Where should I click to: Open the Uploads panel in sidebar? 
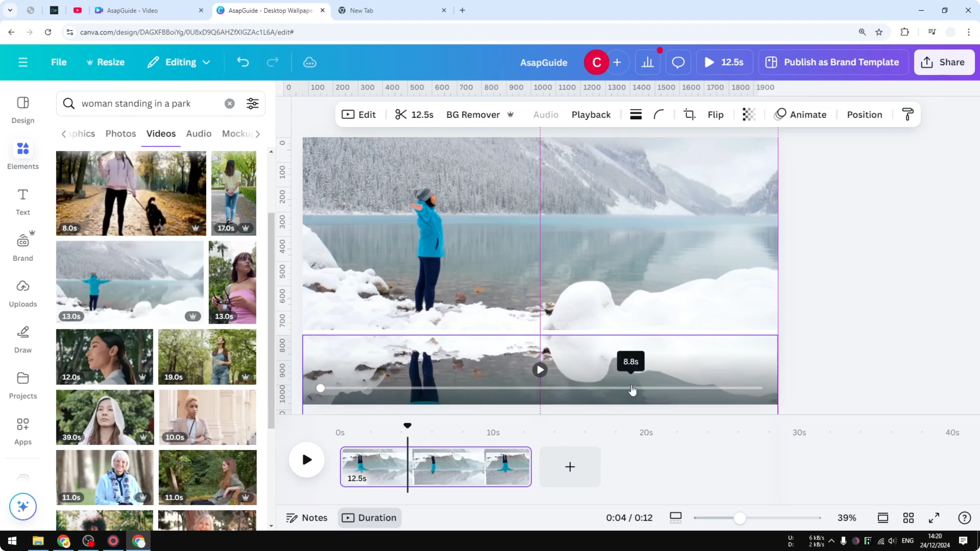pos(22,293)
